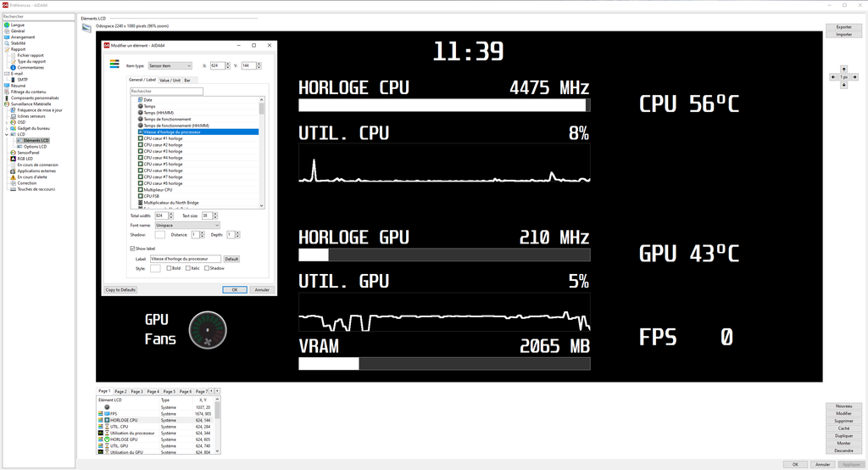Viewport: 868px width, 470px height.
Task: Click the Label text field
Action: pos(186,259)
